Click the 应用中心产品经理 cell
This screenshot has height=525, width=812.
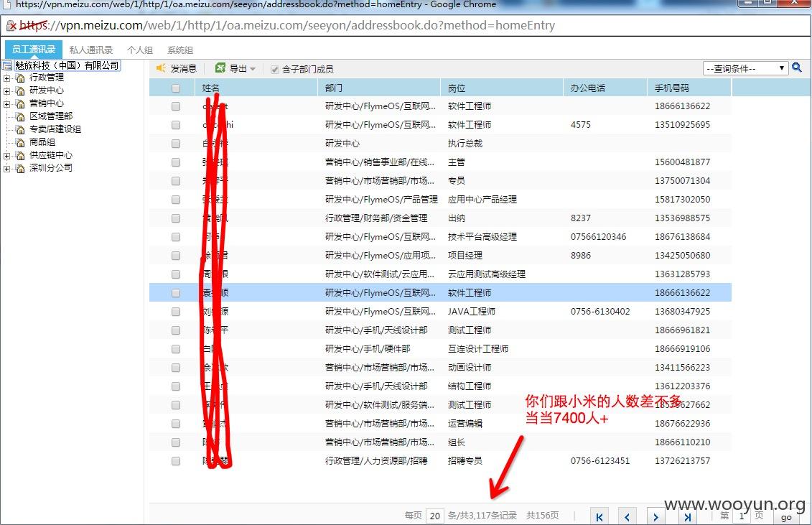tap(482, 200)
